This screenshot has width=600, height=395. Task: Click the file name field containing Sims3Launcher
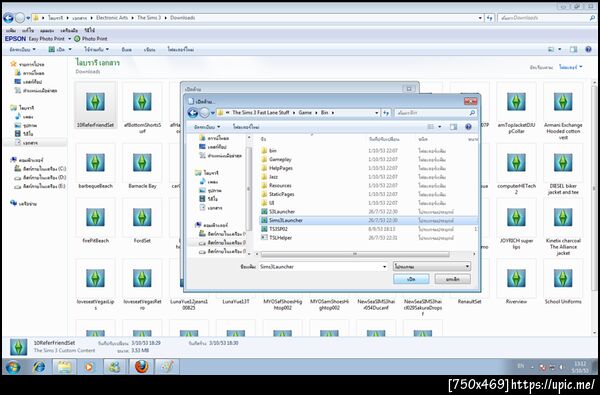pyautogui.click(x=323, y=266)
